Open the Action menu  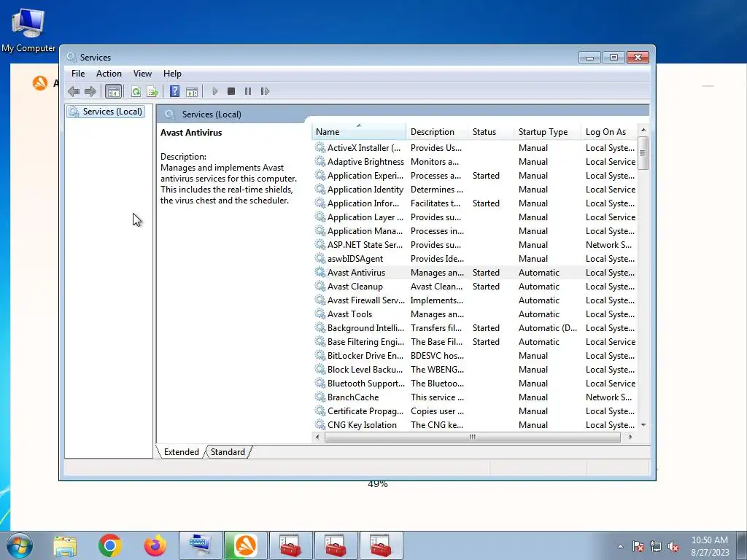(109, 74)
